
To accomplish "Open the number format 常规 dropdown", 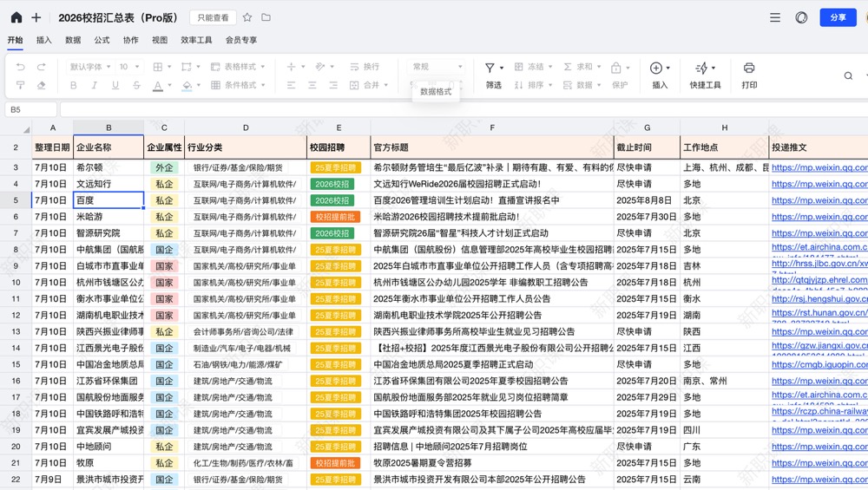I will tap(437, 67).
